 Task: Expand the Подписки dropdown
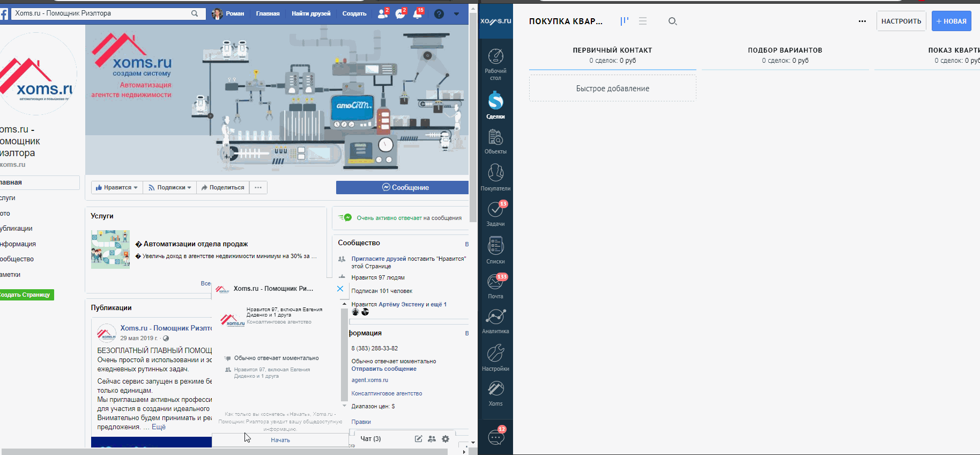[x=170, y=187]
